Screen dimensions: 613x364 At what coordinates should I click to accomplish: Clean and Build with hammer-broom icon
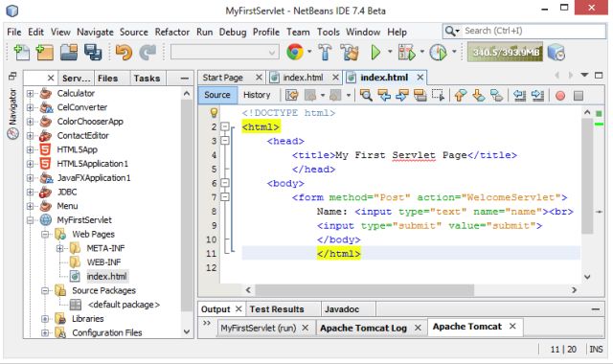350,52
